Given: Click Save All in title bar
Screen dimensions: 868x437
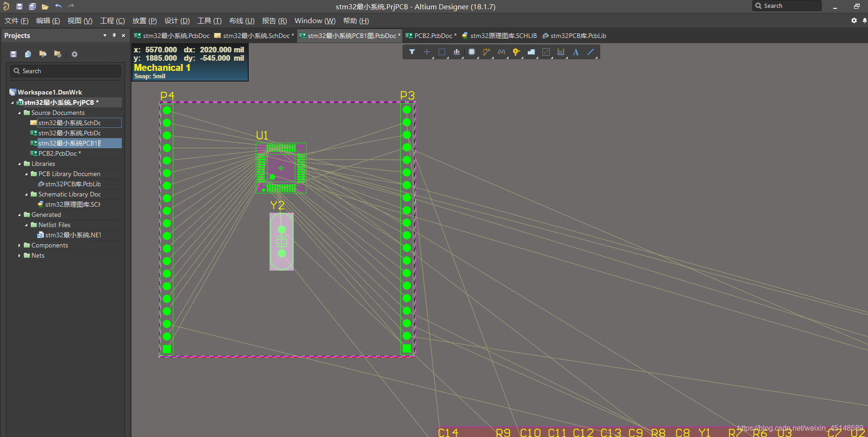Looking at the screenshot, I should pyautogui.click(x=32, y=6).
